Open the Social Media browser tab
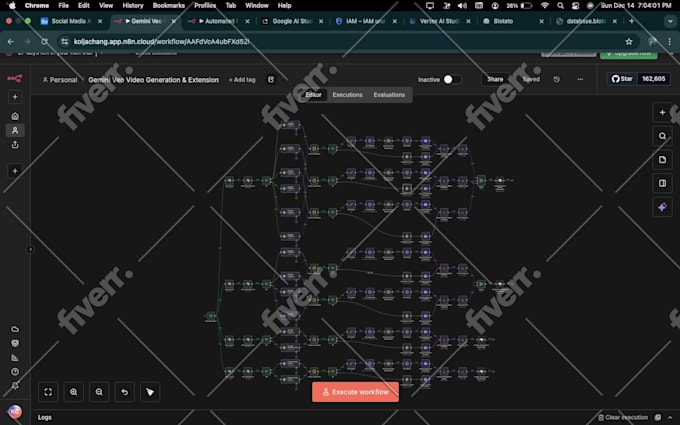The height and width of the screenshot is (425, 680). 72,21
